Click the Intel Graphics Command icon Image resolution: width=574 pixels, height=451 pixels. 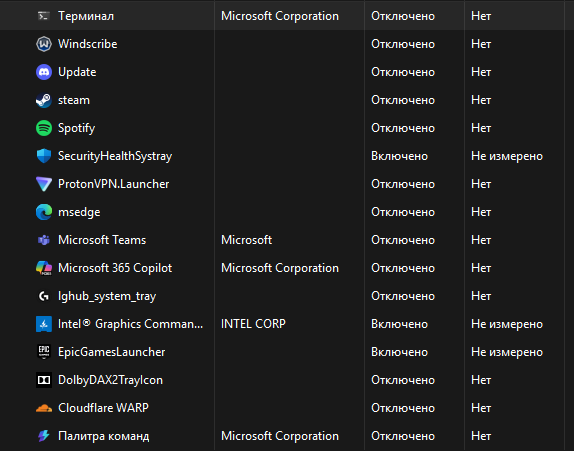click(44, 324)
